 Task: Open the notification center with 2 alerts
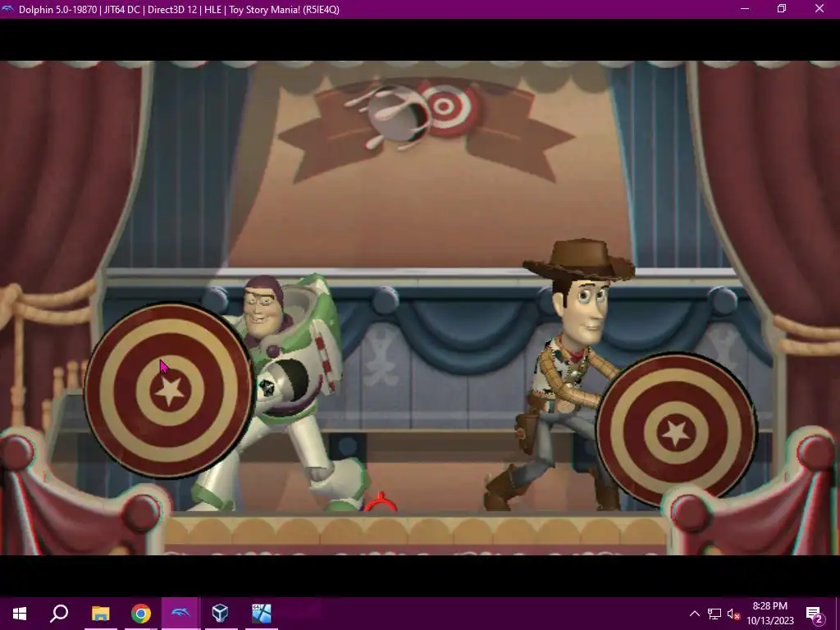click(x=815, y=614)
